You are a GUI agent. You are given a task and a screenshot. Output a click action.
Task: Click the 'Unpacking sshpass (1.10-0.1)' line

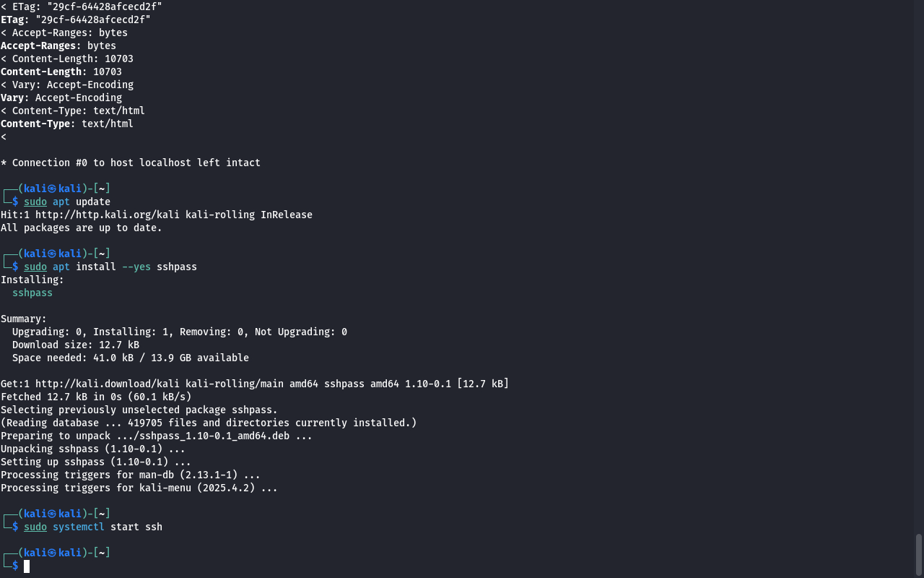[92, 449]
